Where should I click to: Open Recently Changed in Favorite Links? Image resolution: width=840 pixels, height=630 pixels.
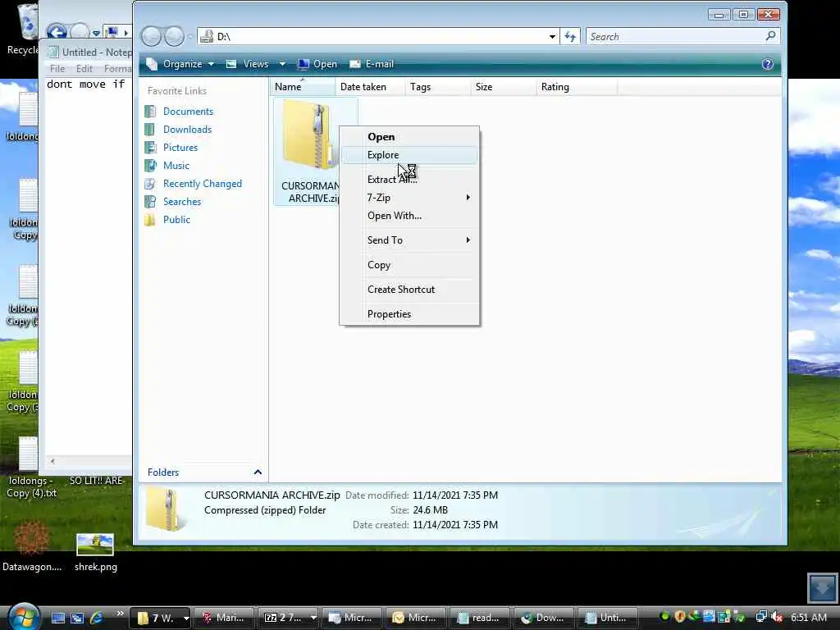tap(202, 184)
